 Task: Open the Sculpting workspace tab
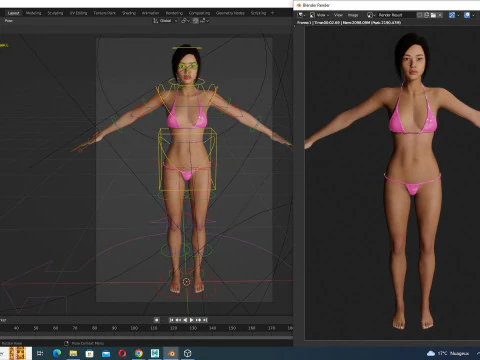[55, 13]
